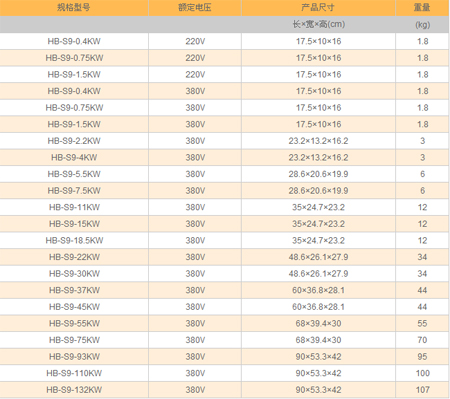
Task: Select the 48.6×26.1×27.9 size for HB-S9-30KW
Action: [318, 274]
